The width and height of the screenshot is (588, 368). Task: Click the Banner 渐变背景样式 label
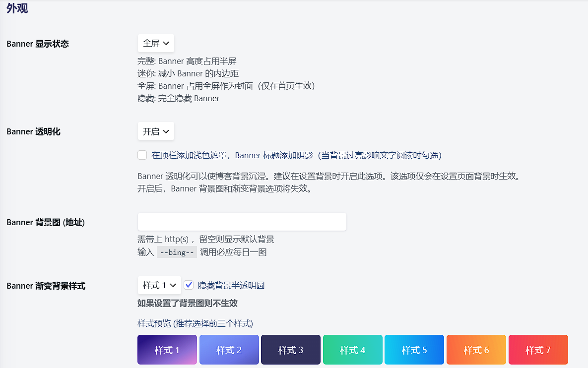pyautogui.click(x=46, y=286)
